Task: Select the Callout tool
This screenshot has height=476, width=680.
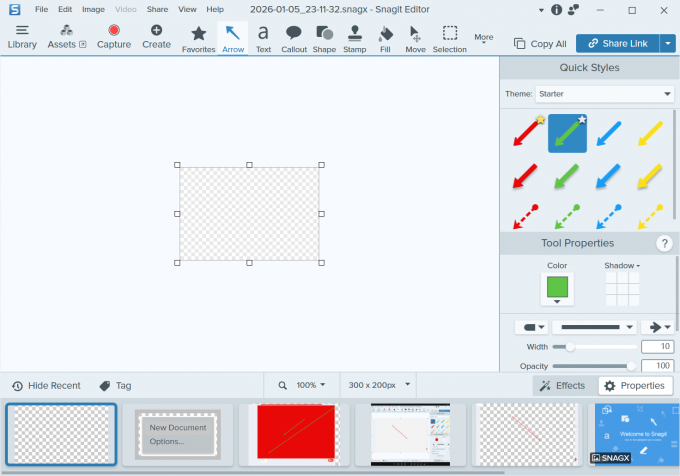Action: [x=294, y=39]
